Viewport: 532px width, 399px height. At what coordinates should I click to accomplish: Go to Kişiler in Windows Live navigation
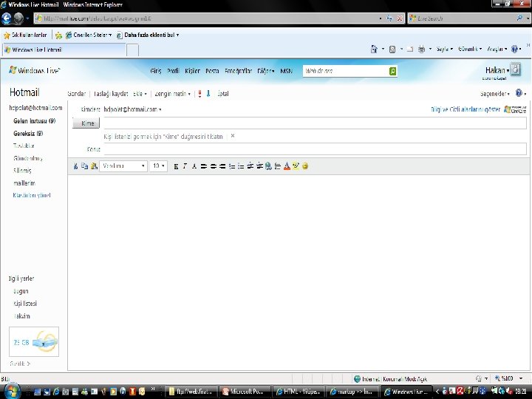pos(192,71)
